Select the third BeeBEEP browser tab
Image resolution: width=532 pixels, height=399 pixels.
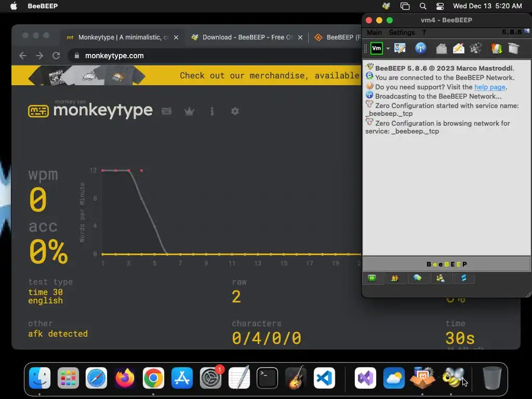click(338, 37)
